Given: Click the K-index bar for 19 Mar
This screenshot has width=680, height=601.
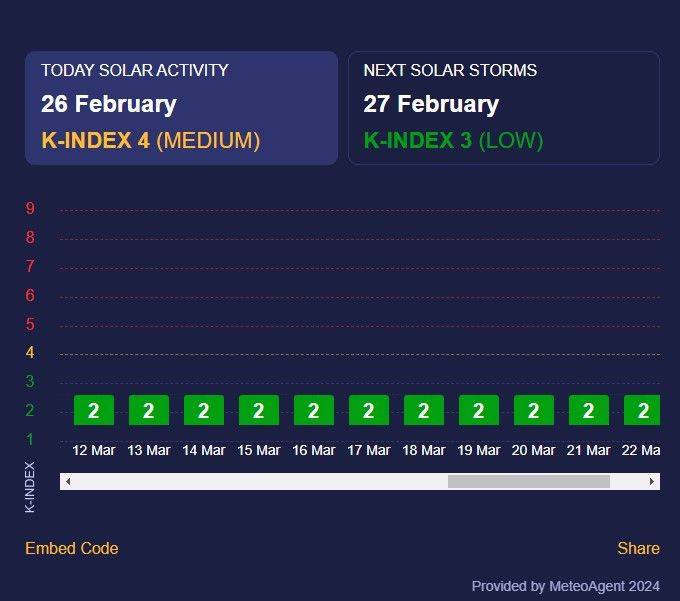Looking at the screenshot, I should (x=479, y=410).
